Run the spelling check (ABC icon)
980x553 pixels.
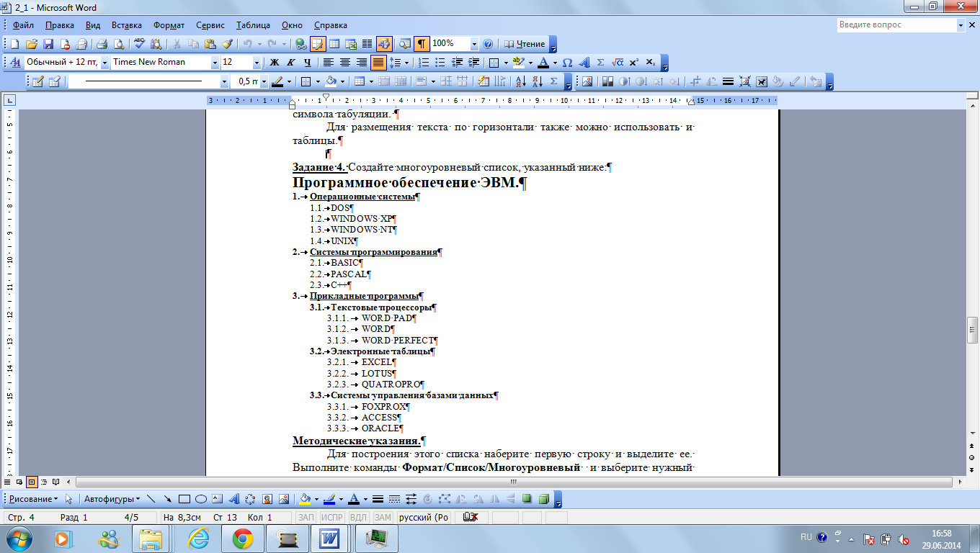point(140,44)
